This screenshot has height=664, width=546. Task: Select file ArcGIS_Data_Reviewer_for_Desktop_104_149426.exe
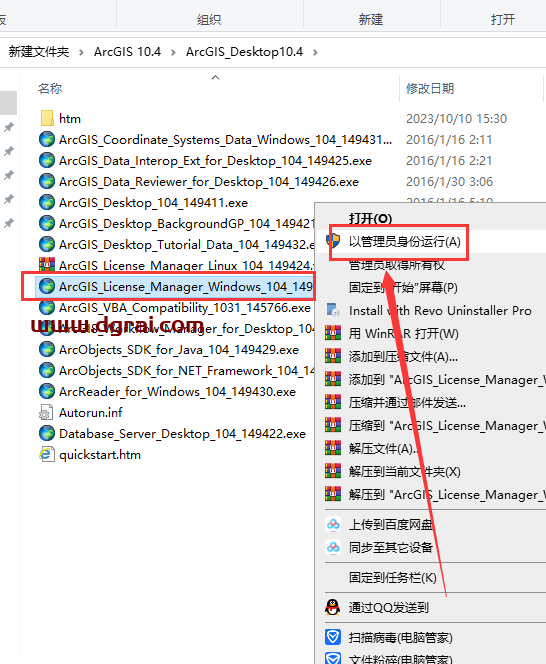[x=209, y=182]
